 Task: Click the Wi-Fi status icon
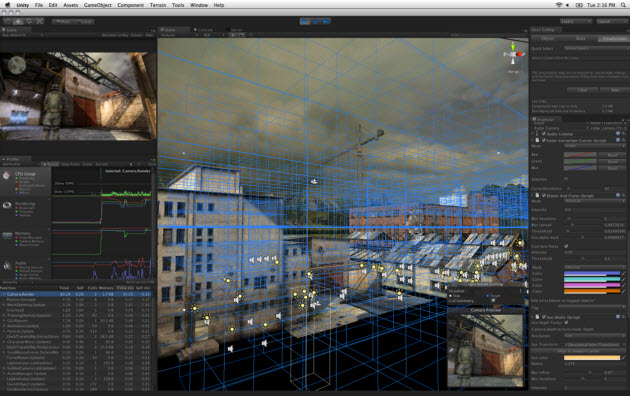[558, 5]
